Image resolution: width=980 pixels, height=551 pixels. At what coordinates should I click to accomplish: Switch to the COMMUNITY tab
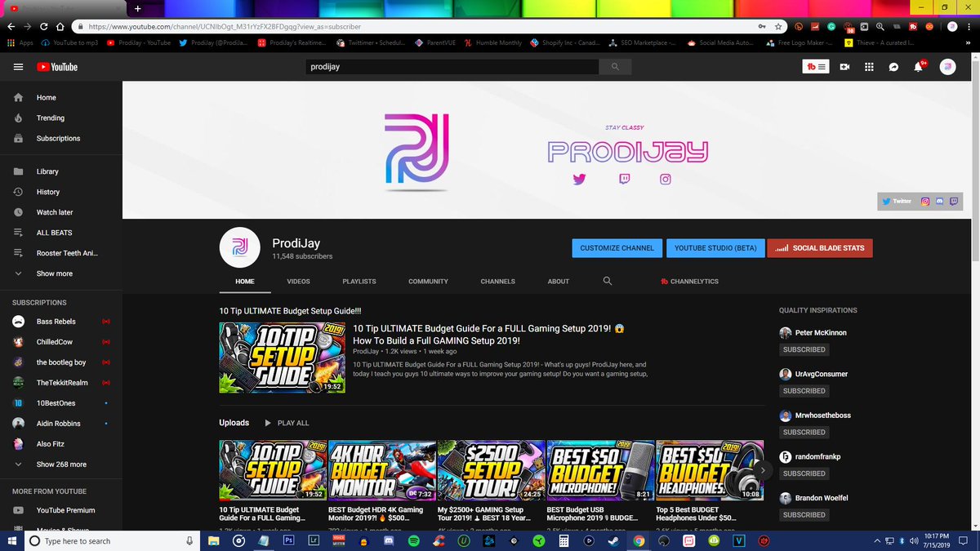click(x=428, y=281)
